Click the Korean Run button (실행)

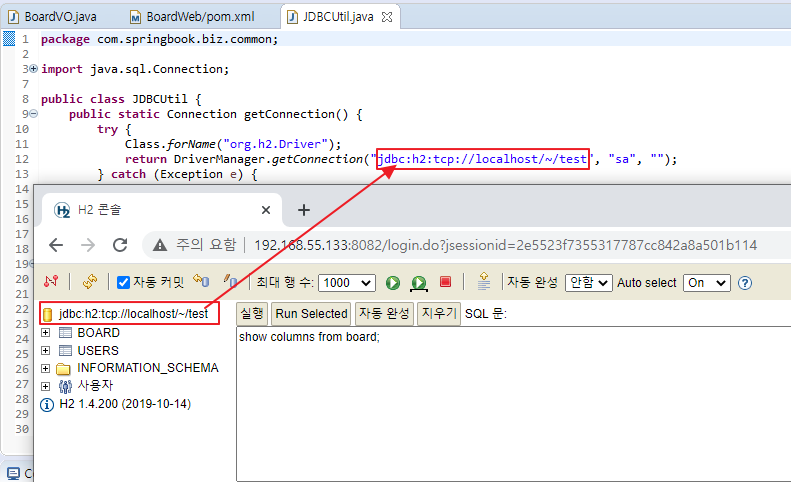[252, 313]
